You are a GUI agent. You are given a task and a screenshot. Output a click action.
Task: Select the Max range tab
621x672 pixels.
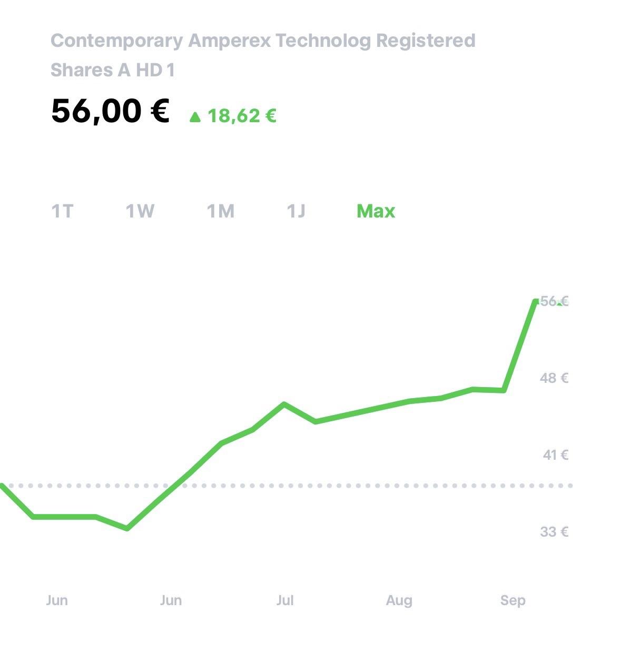pos(376,211)
